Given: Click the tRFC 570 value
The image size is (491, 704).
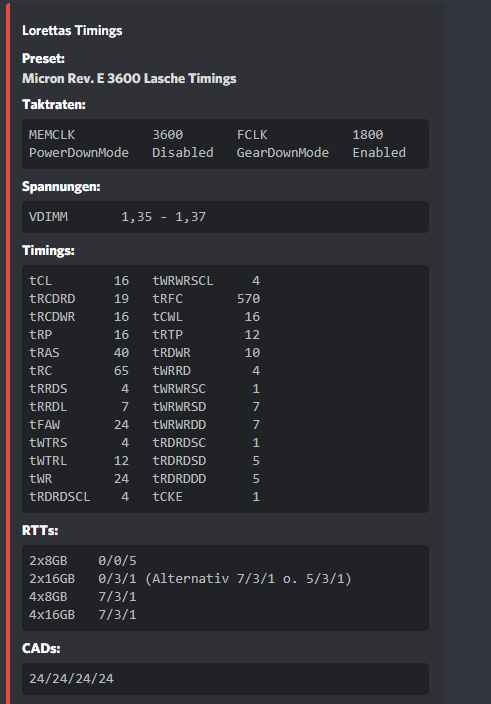Looking at the screenshot, I should pos(249,299).
